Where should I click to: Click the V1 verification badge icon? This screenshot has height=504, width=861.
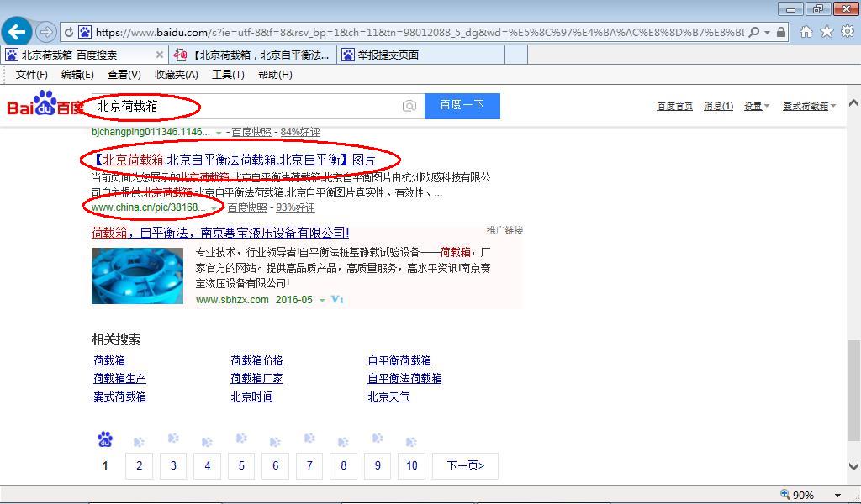click(x=337, y=299)
